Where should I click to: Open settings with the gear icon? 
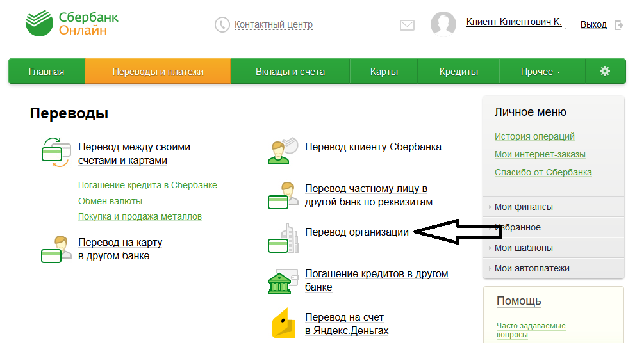click(604, 72)
